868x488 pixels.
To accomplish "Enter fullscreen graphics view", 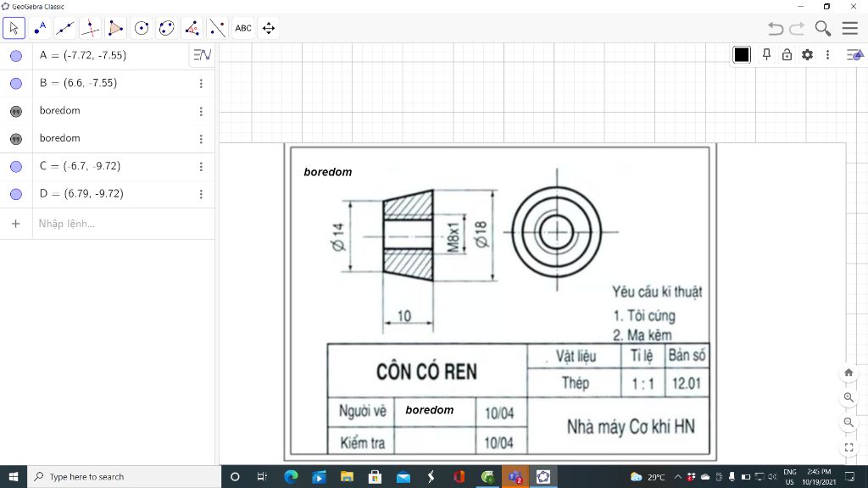I will (848, 447).
